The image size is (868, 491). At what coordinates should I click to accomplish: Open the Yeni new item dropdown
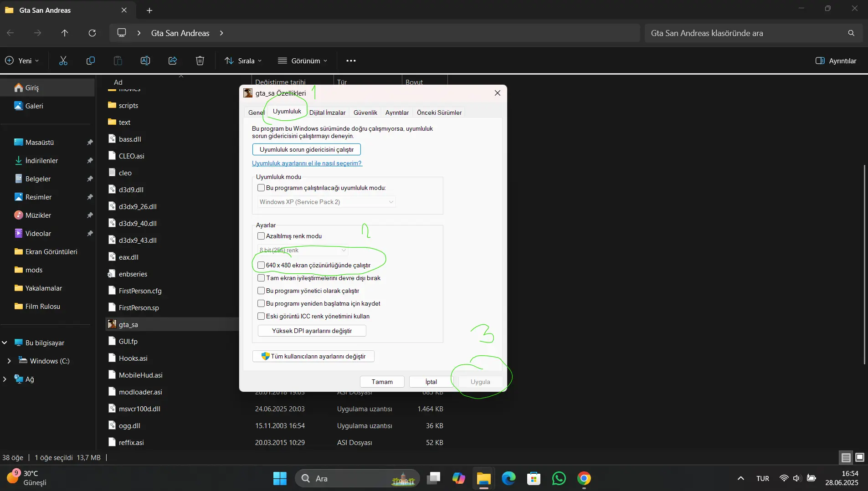click(22, 61)
